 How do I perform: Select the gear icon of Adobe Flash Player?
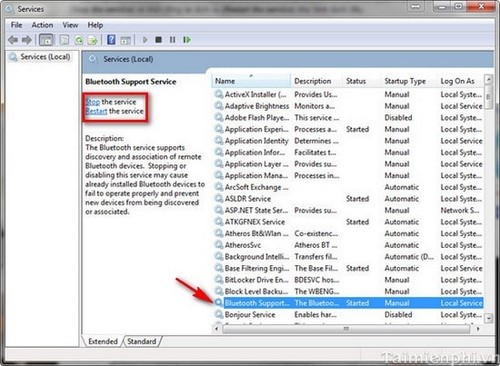[x=219, y=118]
